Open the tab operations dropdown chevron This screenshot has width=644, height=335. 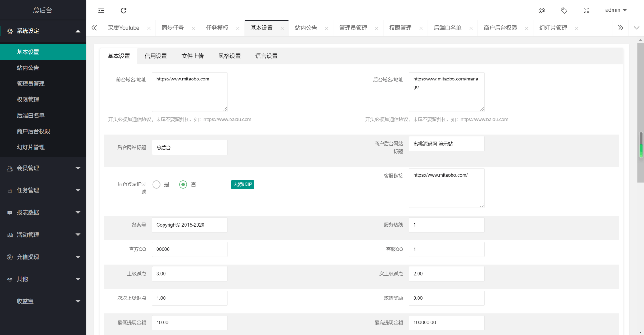click(x=636, y=28)
